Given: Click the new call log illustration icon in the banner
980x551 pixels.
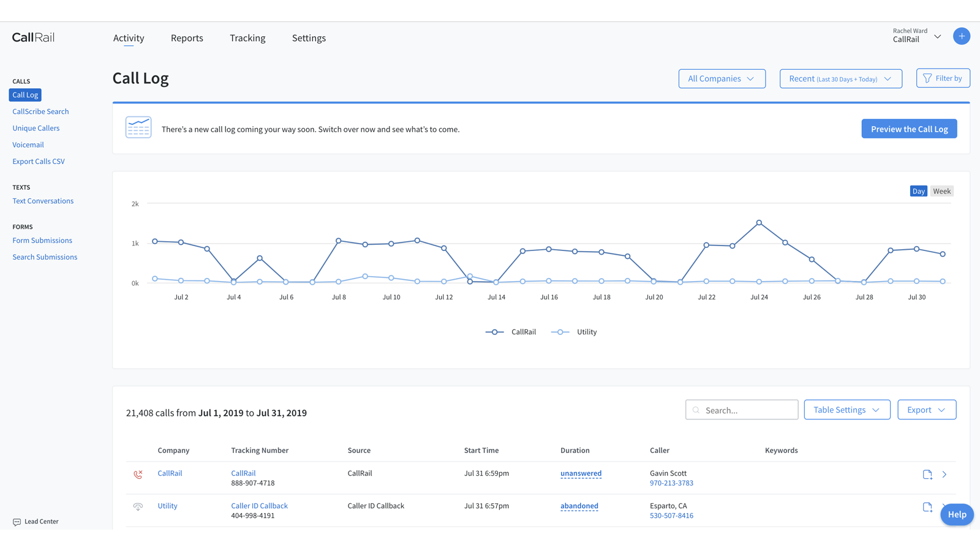Looking at the screenshot, I should [138, 127].
